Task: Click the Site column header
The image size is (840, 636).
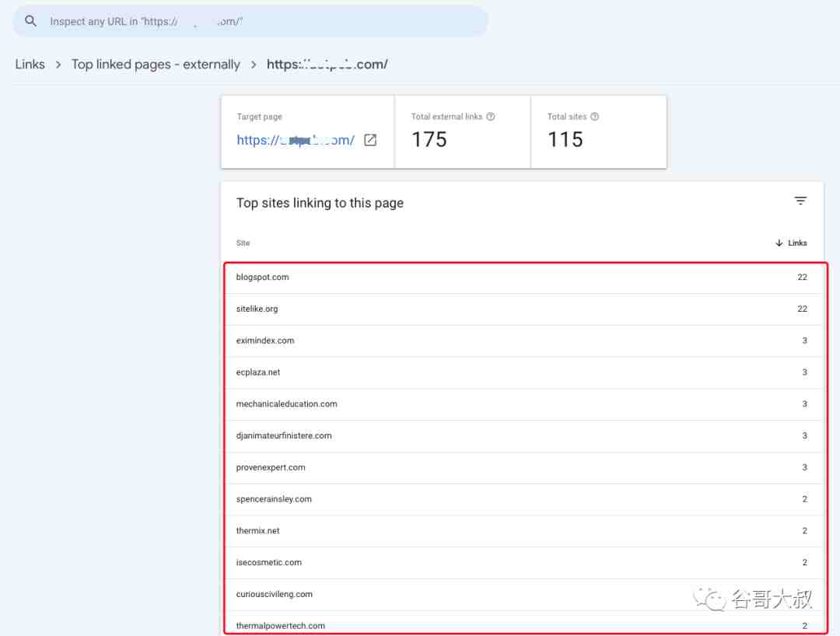Action: click(x=243, y=243)
